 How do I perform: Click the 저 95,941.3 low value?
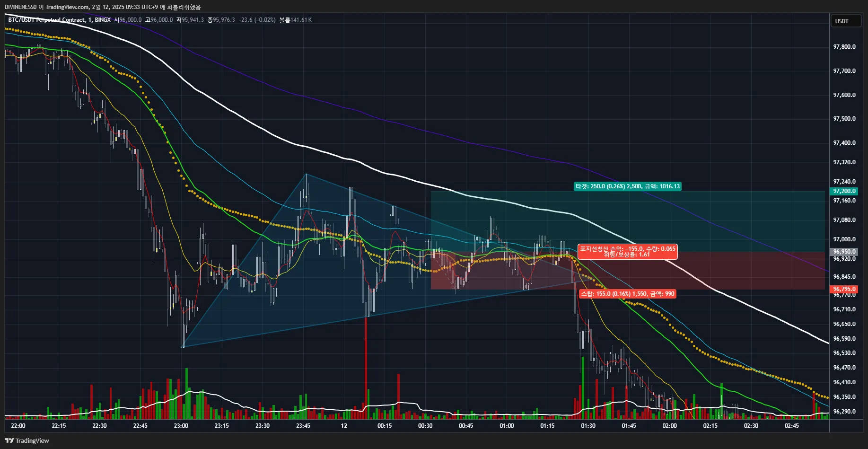click(190, 20)
